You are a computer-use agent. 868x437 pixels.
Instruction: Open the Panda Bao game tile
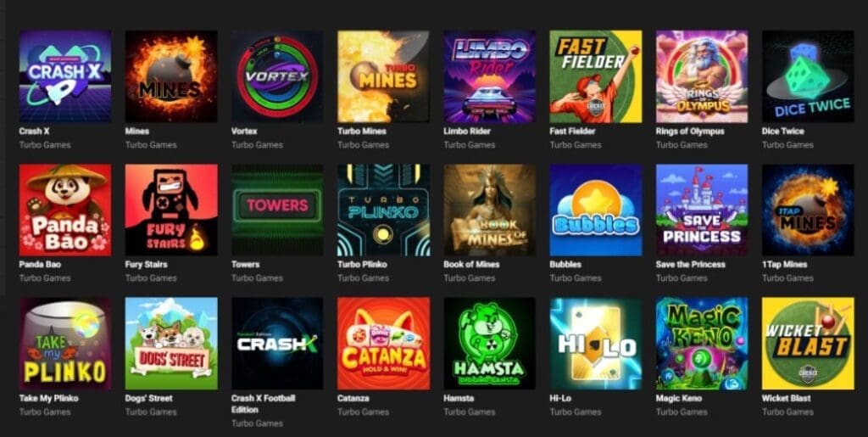[x=64, y=210]
